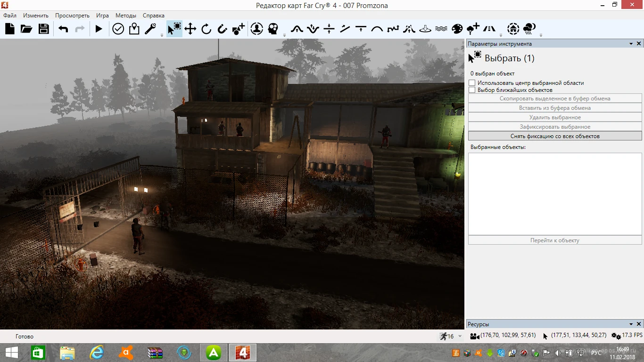
Task: Toggle 'Использовать центр выбранной области' checkbox
Action: (472, 83)
